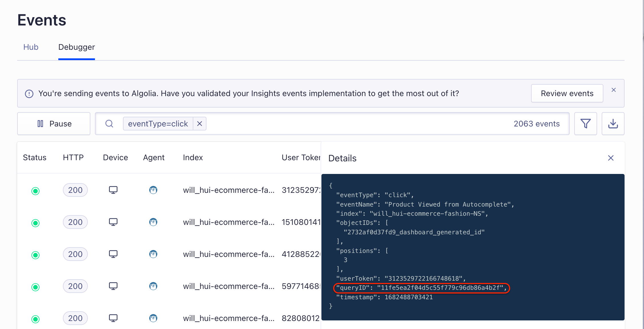The width and height of the screenshot is (644, 329).
Task: Click the info icon in the banner
Action: pyautogui.click(x=29, y=94)
